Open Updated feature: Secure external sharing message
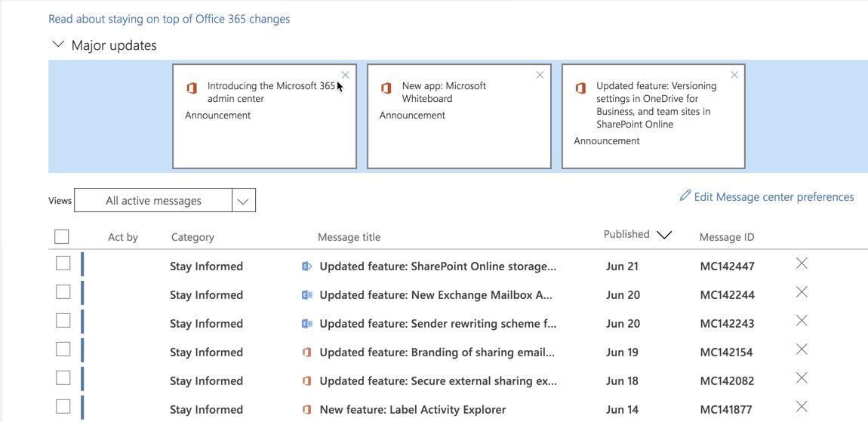868x422 pixels. coord(439,381)
